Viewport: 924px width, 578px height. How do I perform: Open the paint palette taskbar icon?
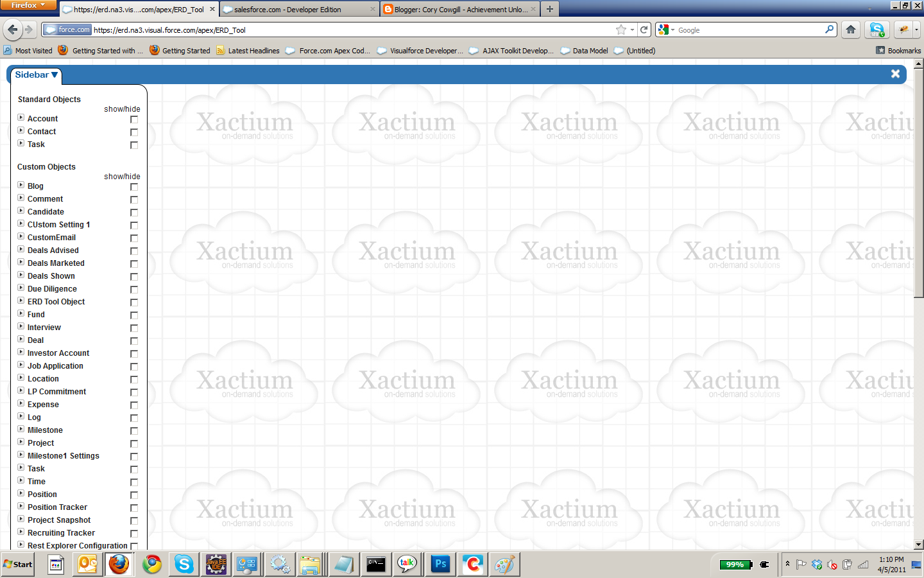504,565
